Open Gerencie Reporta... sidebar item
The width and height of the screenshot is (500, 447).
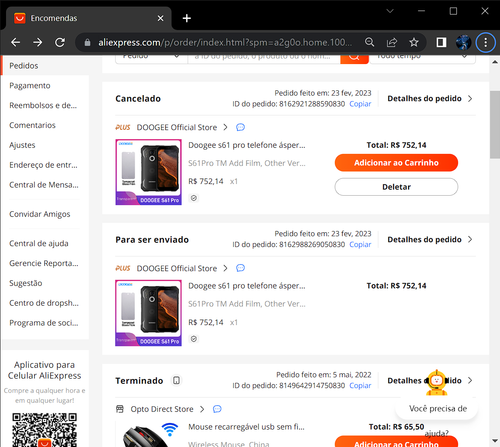point(44,263)
